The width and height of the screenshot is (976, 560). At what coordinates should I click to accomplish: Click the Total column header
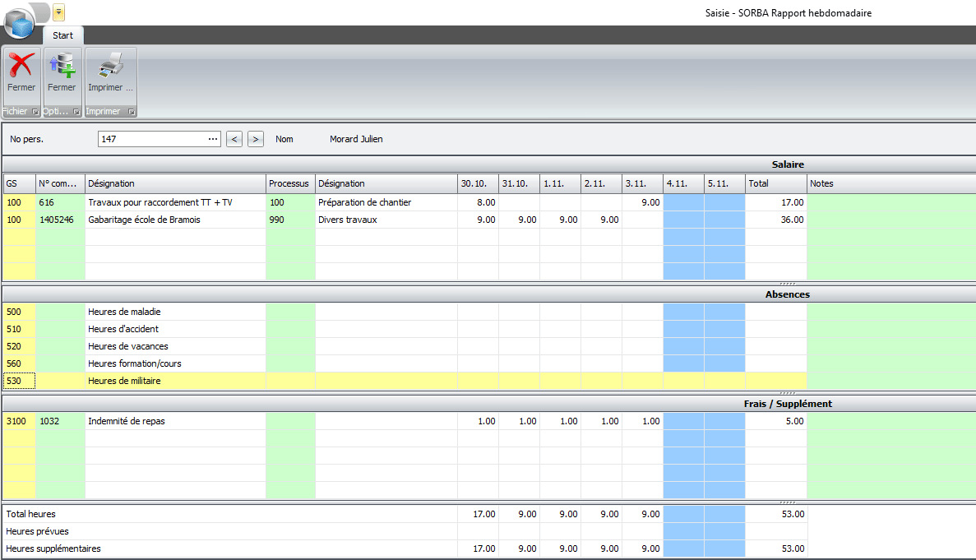776,183
